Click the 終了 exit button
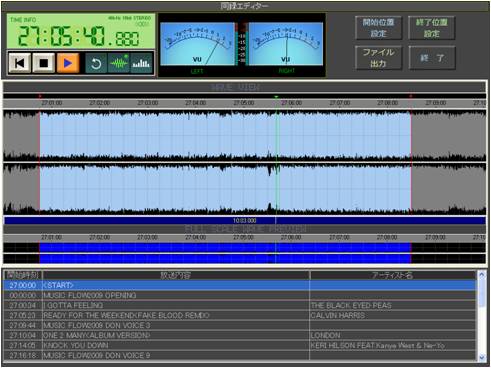This screenshot has width=491, height=368. point(432,58)
